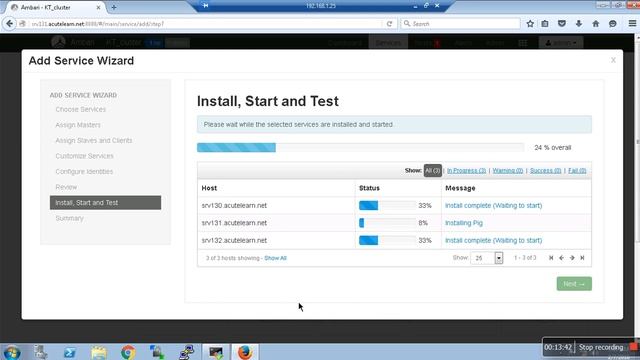Open the Firefox hamburger menu
This screenshot has height=360, width=640.
coord(632,24)
